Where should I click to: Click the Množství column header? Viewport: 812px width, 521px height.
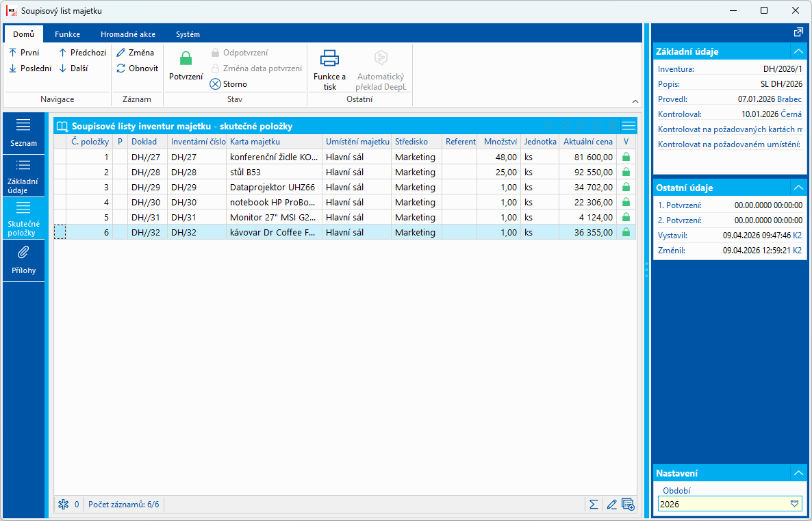point(498,142)
